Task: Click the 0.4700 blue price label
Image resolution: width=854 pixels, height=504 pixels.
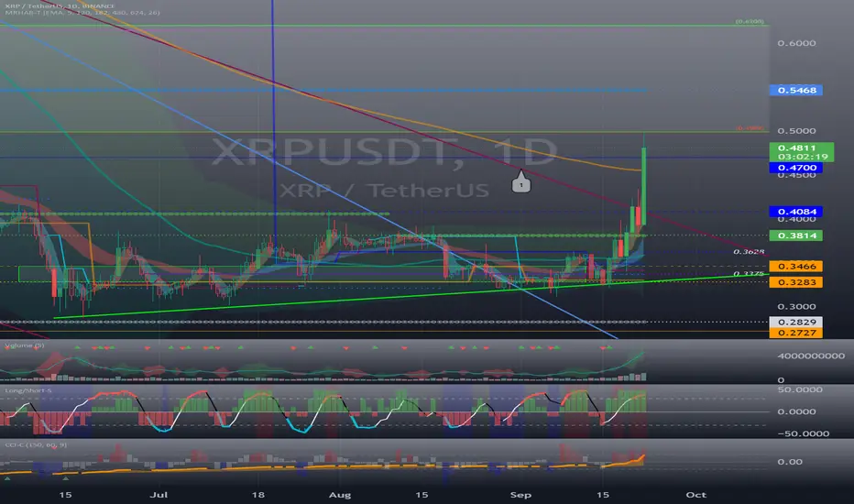Action: (795, 168)
